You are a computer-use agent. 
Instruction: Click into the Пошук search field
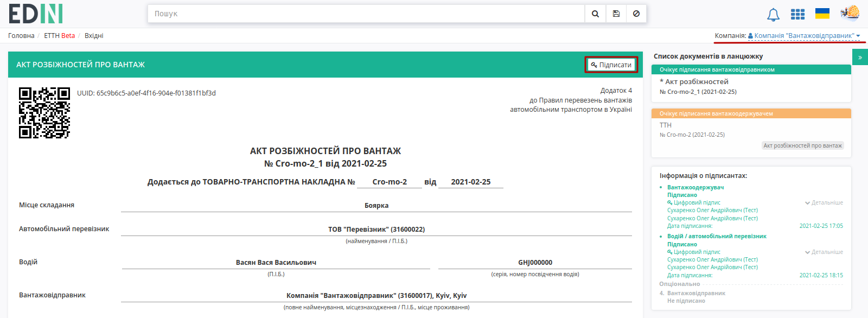pyautogui.click(x=366, y=14)
